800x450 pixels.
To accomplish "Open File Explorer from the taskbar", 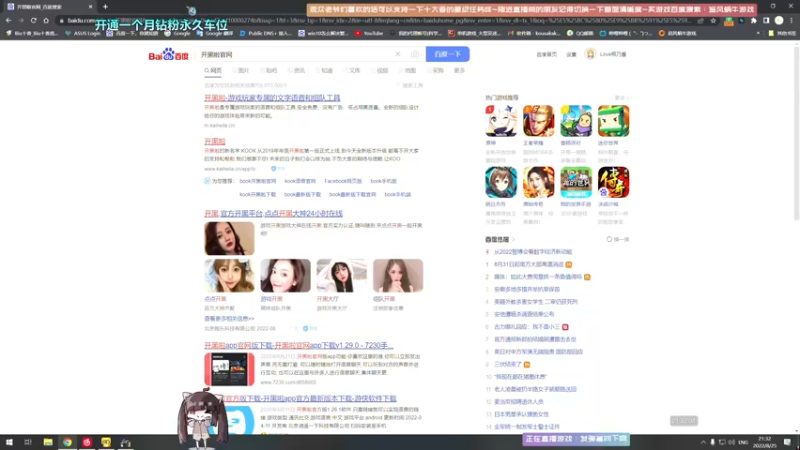I will (48, 442).
